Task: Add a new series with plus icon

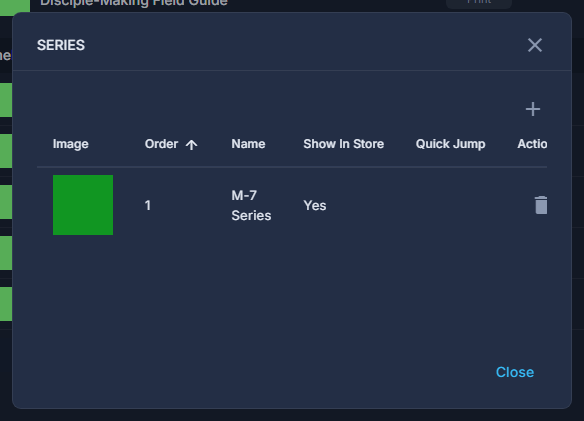Action: [x=533, y=109]
